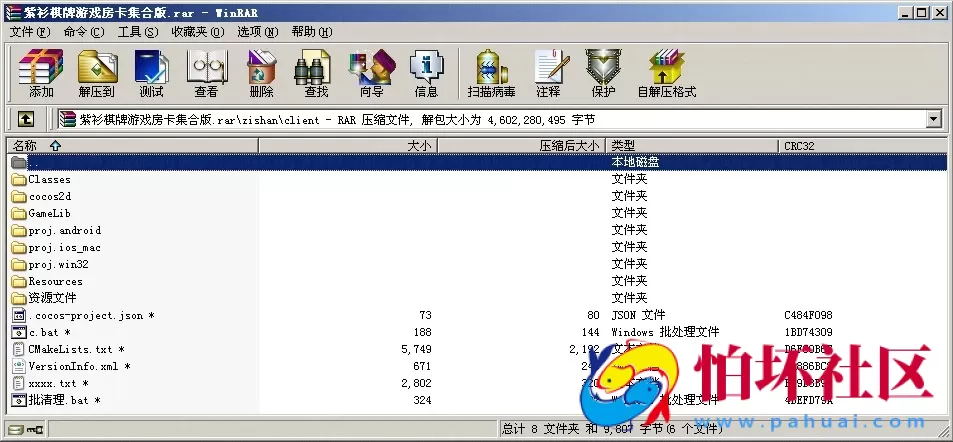Click the 删除 (Delete) toolbar icon
The image size is (953, 442).
(x=261, y=73)
